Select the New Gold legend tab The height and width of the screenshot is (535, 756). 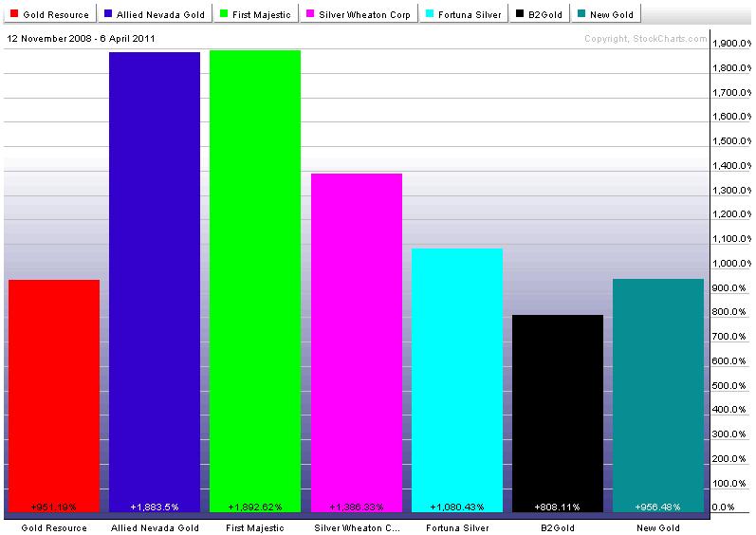click(606, 14)
